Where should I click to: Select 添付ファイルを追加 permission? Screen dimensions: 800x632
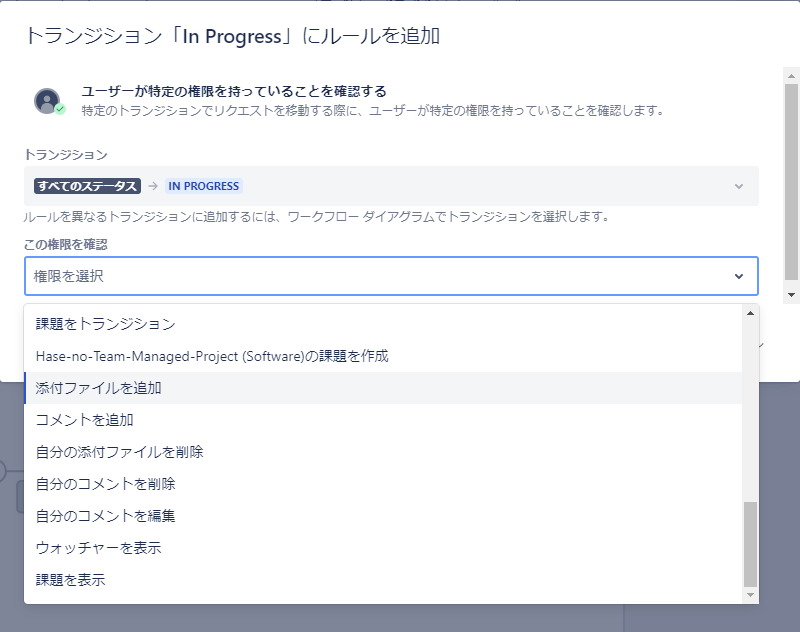click(383, 388)
